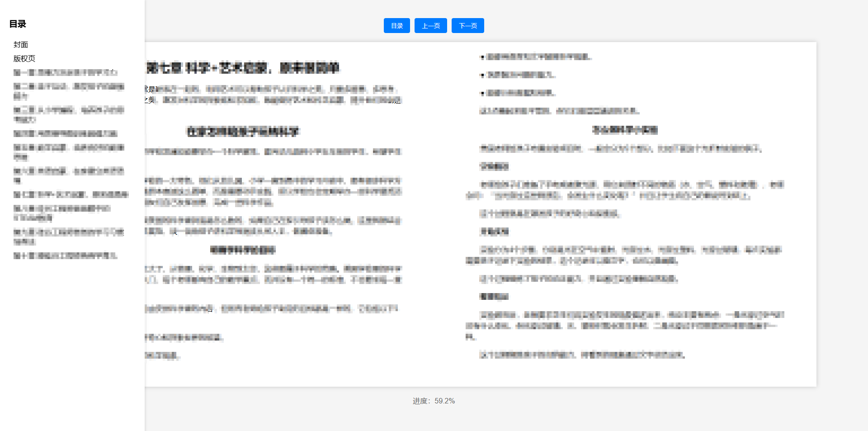Open the 封面 page from the table of contents
868x431 pixels.
coord(21,44)
